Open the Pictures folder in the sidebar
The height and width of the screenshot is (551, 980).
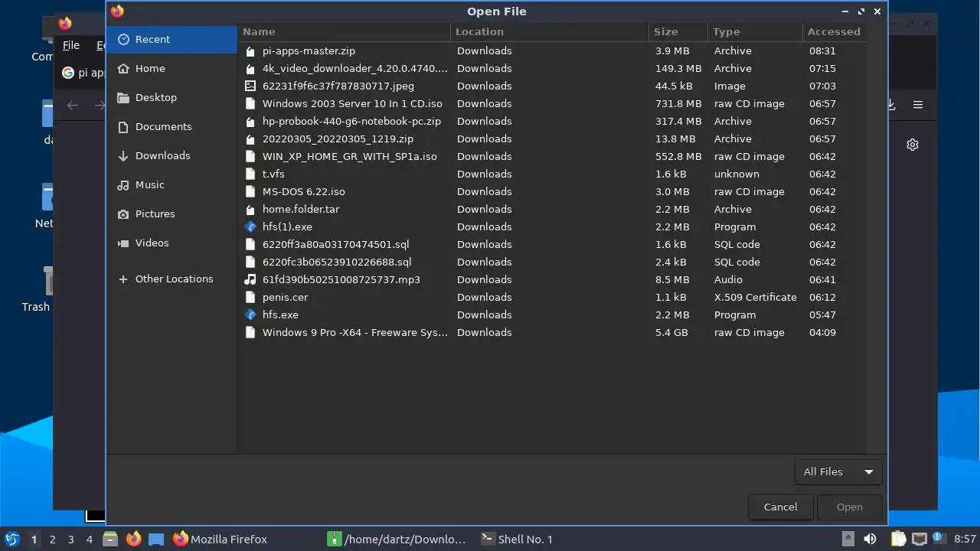tap(171, 214)
